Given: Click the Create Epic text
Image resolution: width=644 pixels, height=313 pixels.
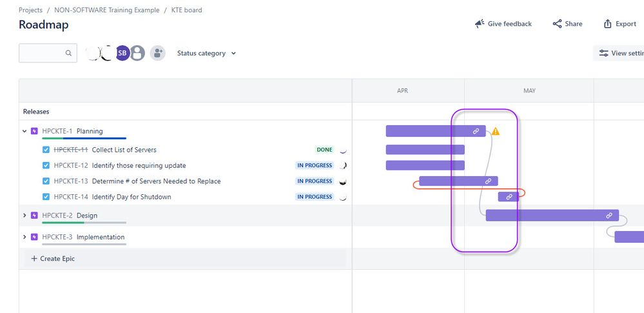Looking at the screenshot, I should tap(57, 259).
